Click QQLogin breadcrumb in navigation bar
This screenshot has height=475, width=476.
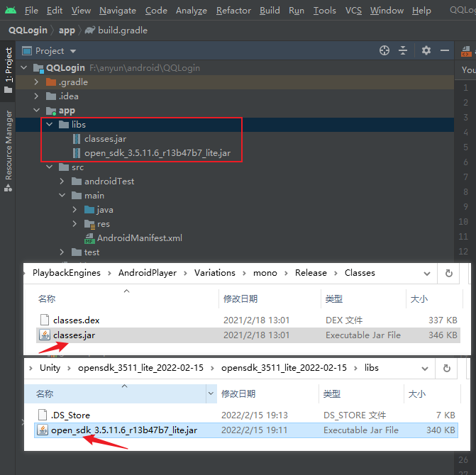(x=28, y=30)
